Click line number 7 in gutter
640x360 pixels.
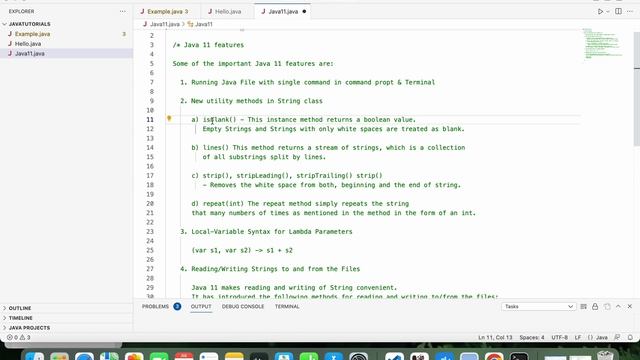tap(151, 82)
